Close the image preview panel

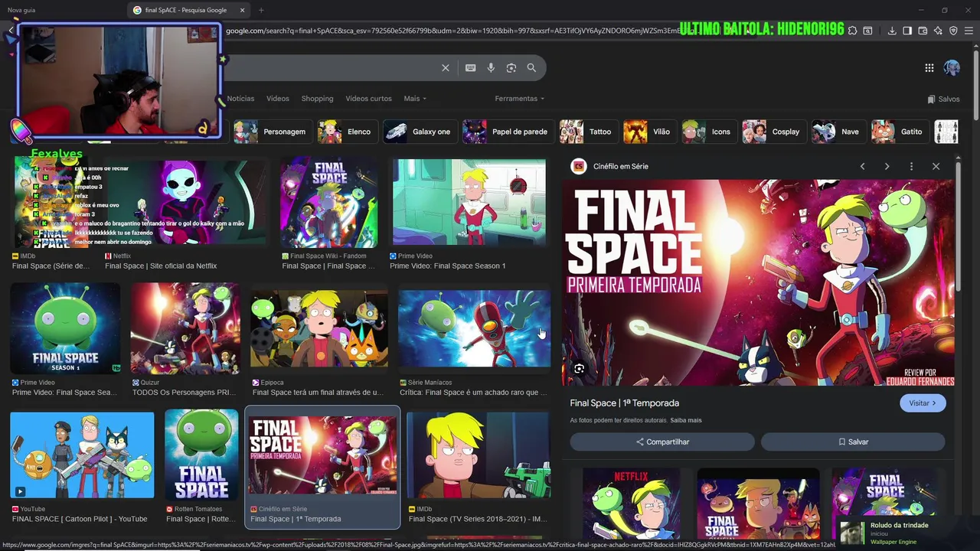(x=936, y=166)
